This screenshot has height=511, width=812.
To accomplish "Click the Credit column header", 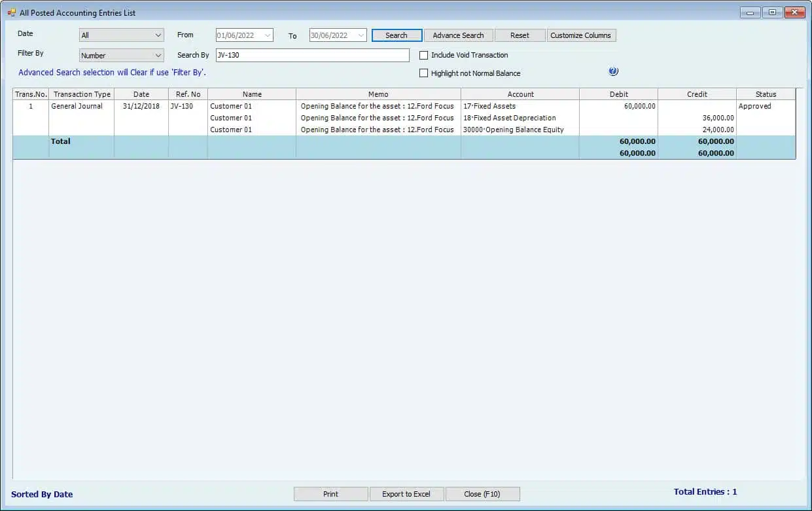I will pos(697,94).
